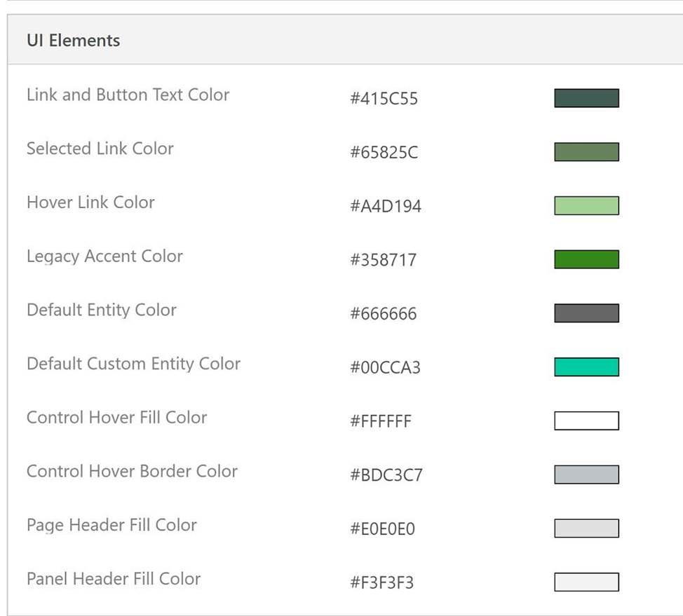Click the Control Hover Fill Color swatch
The height and width of the screenshot is (616, 683).
pos(586,420)
